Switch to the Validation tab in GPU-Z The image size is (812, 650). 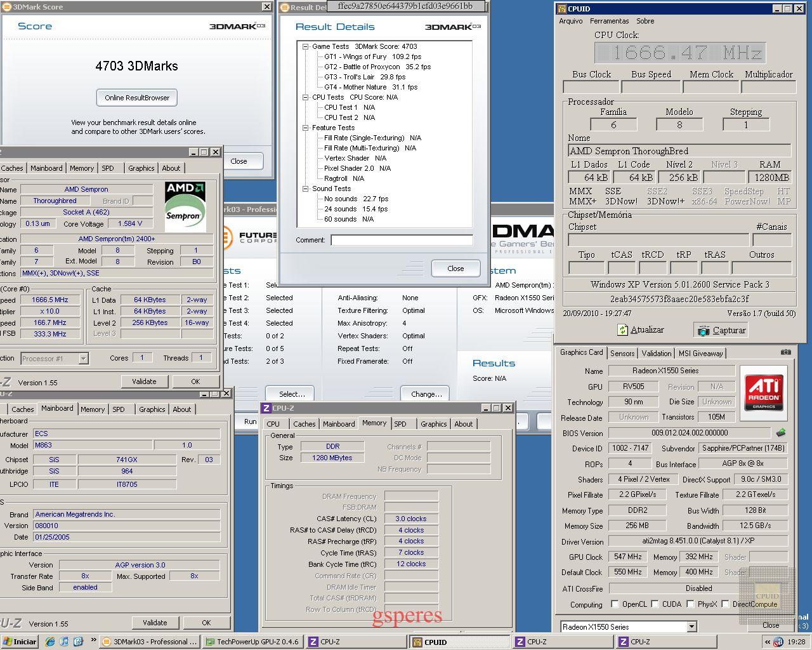(x=657, y=353)
